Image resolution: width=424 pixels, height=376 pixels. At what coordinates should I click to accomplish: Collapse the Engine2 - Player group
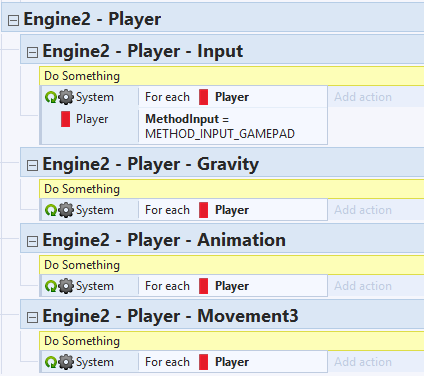click(x=13, y=21)
